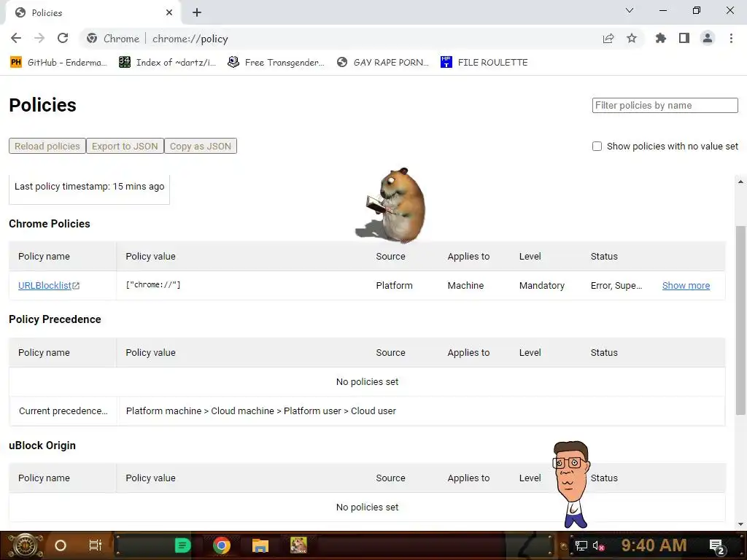Open the Start menu gear button
The height and width of the screenshot is (560, 747).
pos(26,545)
